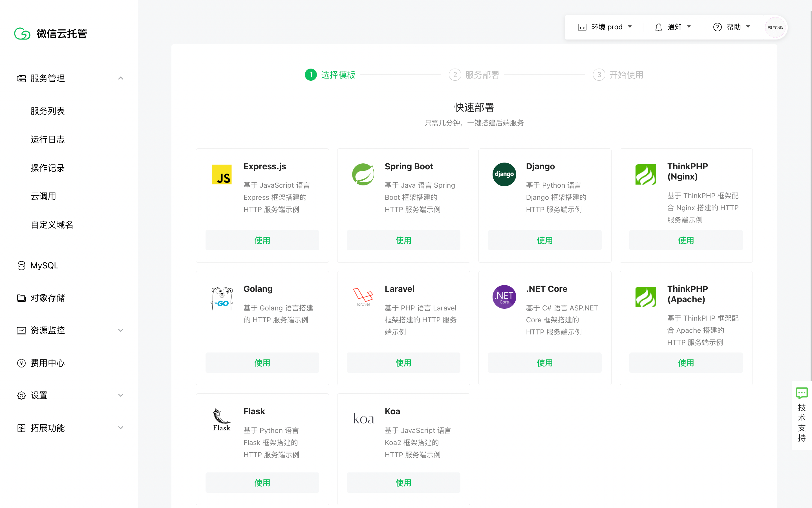Click the 快速部署 heading
The height and width of the screenshot is (508, 812).
474,108
